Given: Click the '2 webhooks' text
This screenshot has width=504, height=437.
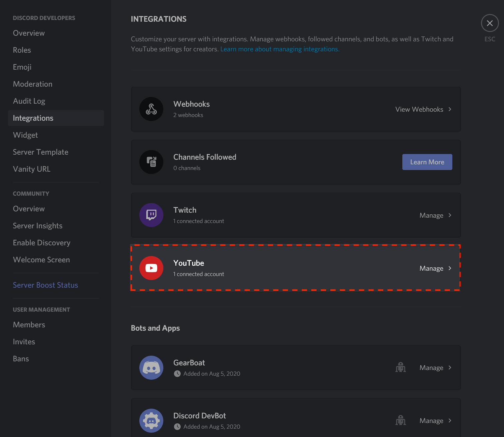Looking at the screenshot, I should point(188,115).
